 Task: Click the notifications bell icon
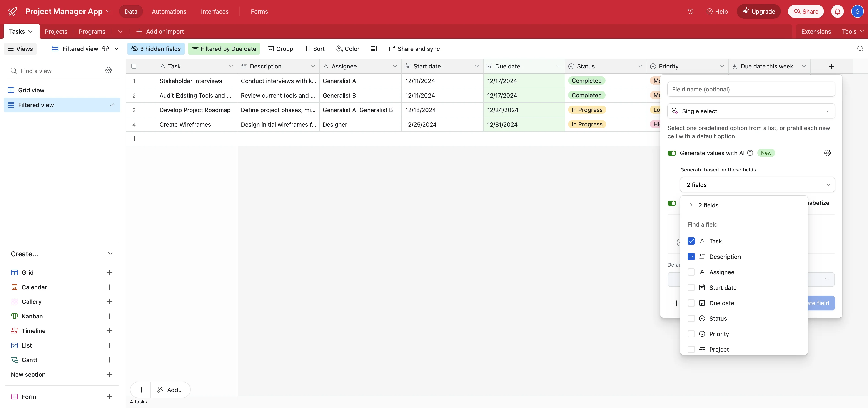(x=837, y=11)
